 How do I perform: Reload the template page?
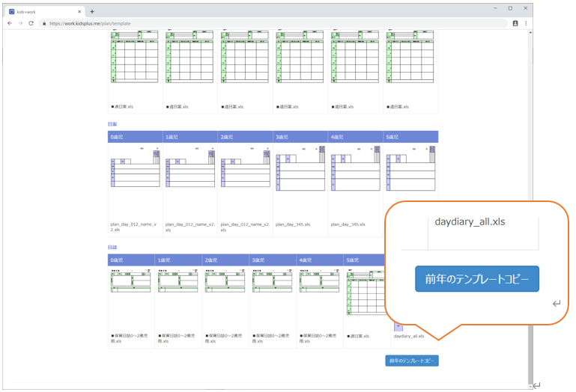31,23
